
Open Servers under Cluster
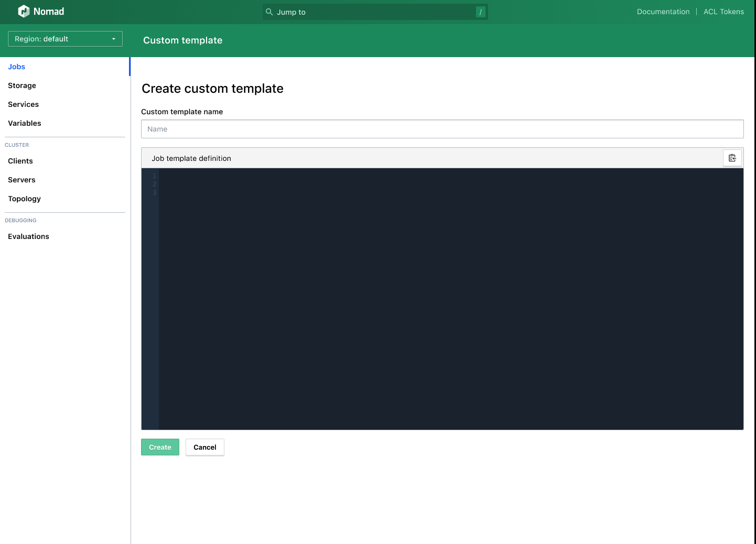click(22, 180)
